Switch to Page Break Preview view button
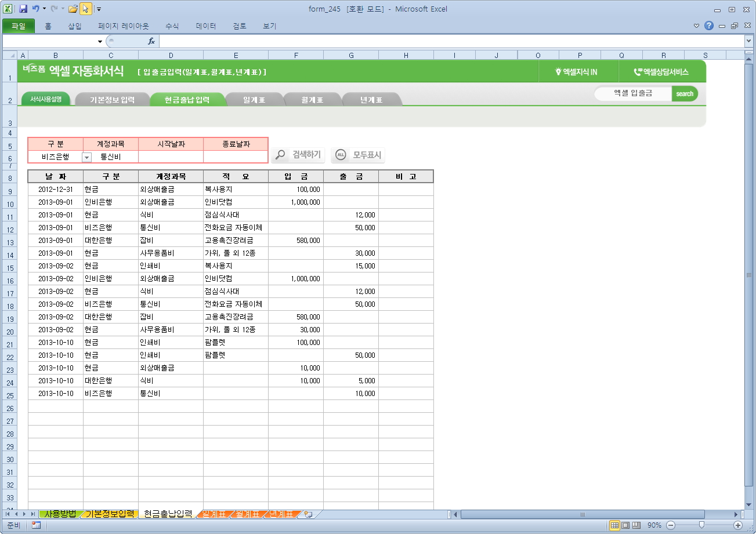Screen dimensions: 756x534 click(x=636, y=525)
